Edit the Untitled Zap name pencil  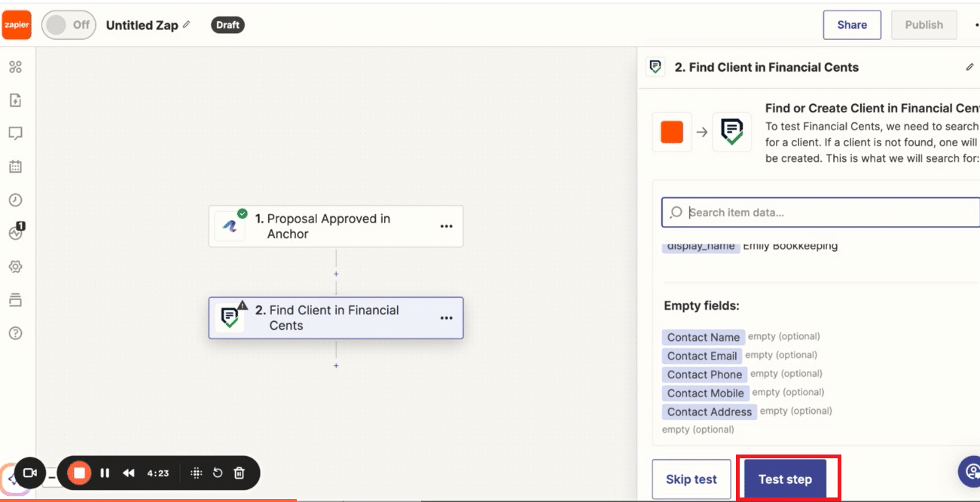tap(187, 24)
